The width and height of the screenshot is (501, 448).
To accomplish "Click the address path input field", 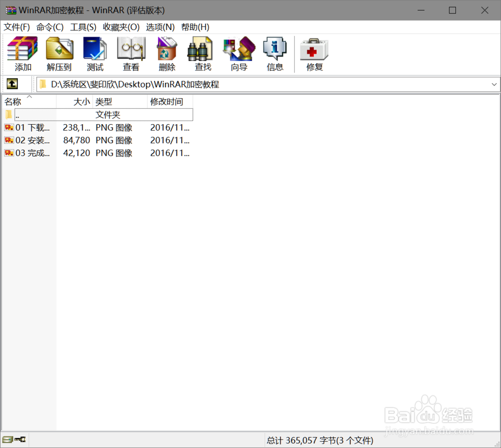I will [x=268, y=84].
